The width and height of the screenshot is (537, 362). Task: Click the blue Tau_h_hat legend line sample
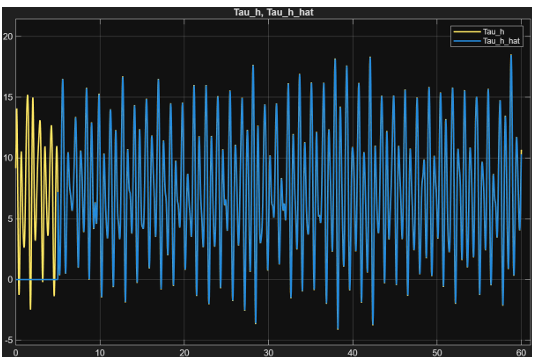[x=467, y=41]
